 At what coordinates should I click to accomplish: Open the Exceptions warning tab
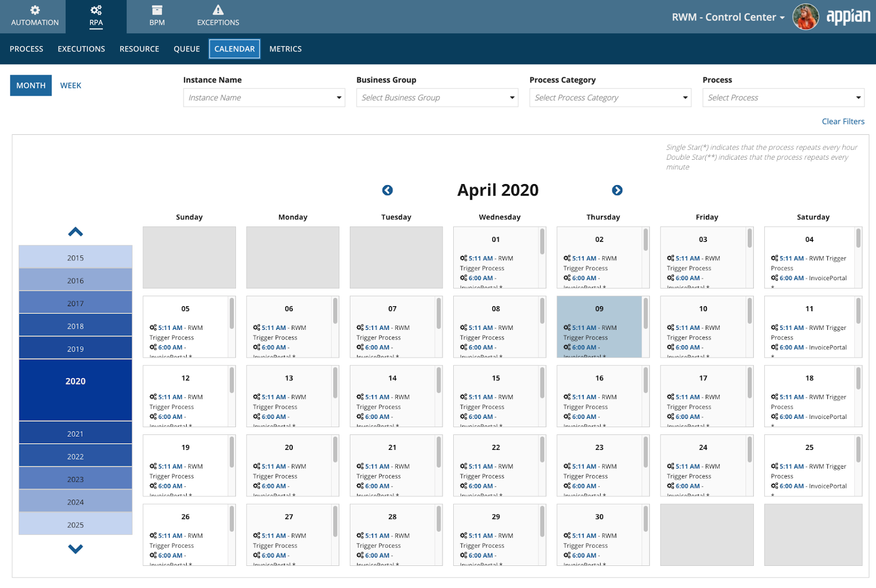pyautogui.click(x=218, y=17)
